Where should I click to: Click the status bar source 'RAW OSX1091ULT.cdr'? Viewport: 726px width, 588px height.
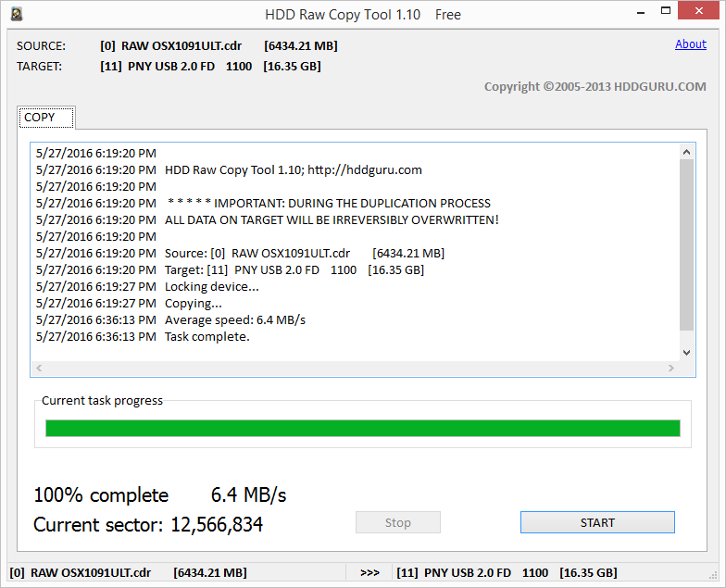click(91, 572)
